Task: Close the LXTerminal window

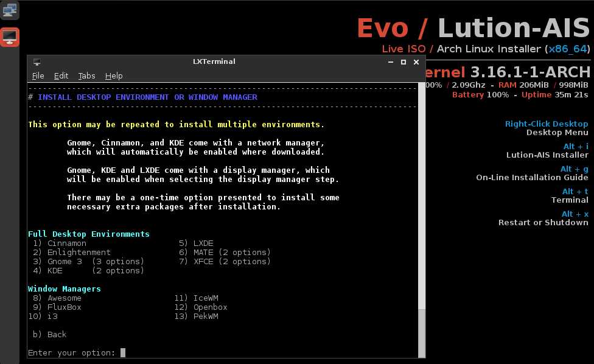Action: point(416,61)
